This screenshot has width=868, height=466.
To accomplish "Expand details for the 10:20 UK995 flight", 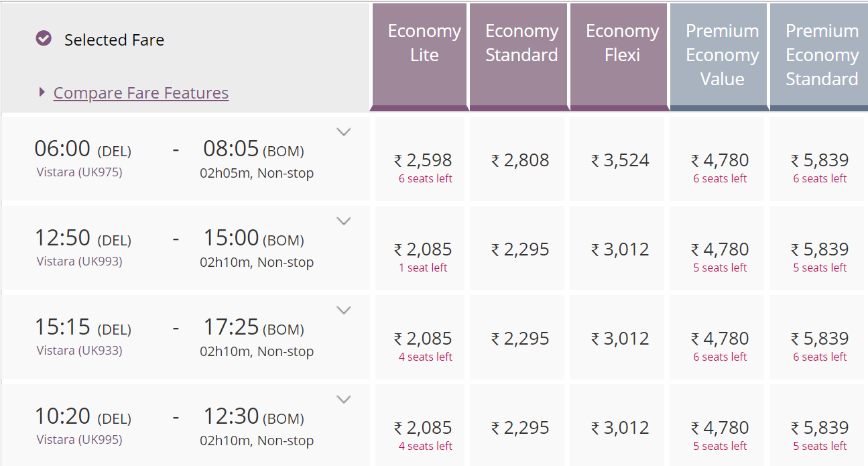I will (344, 399).
